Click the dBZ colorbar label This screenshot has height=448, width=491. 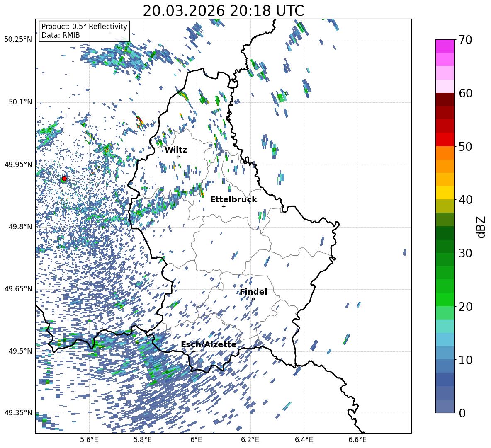pos(481,227)
